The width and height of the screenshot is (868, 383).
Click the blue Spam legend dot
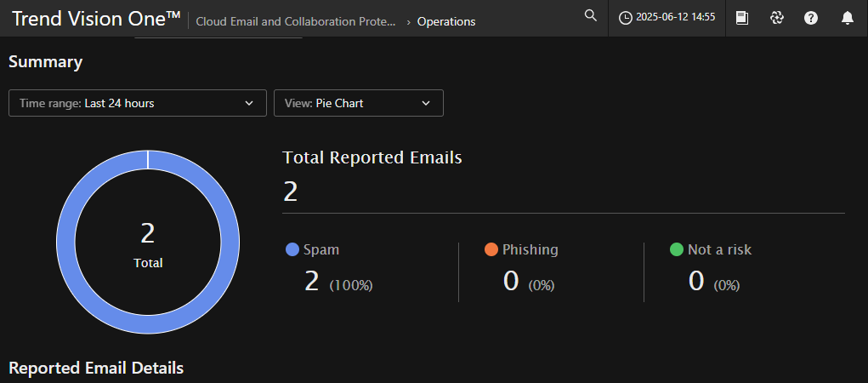292,249
